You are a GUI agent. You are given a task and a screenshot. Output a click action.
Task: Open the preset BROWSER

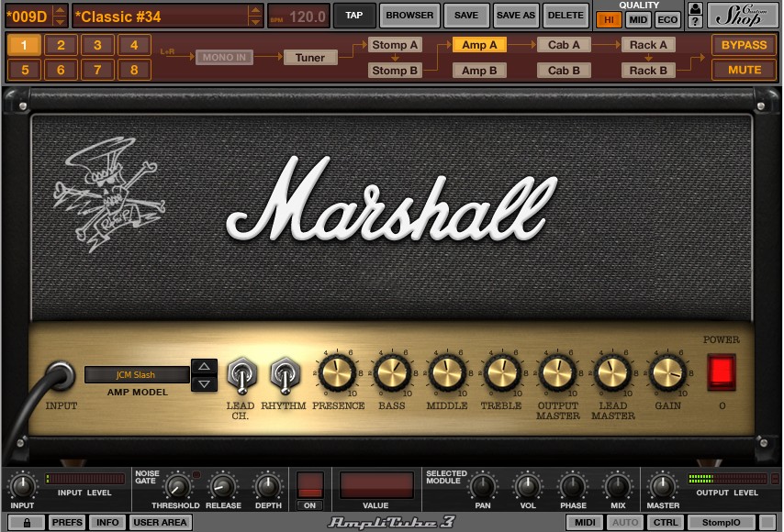(x=409, y=16)
